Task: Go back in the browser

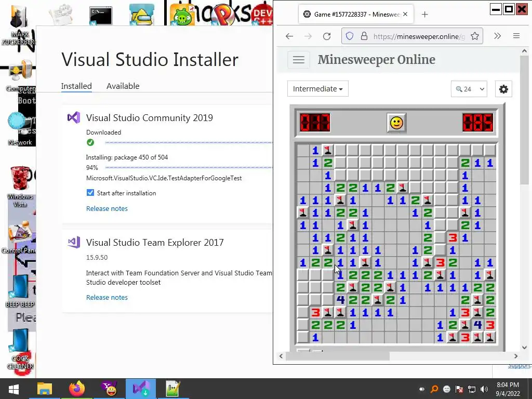Action: coord(289,36)
